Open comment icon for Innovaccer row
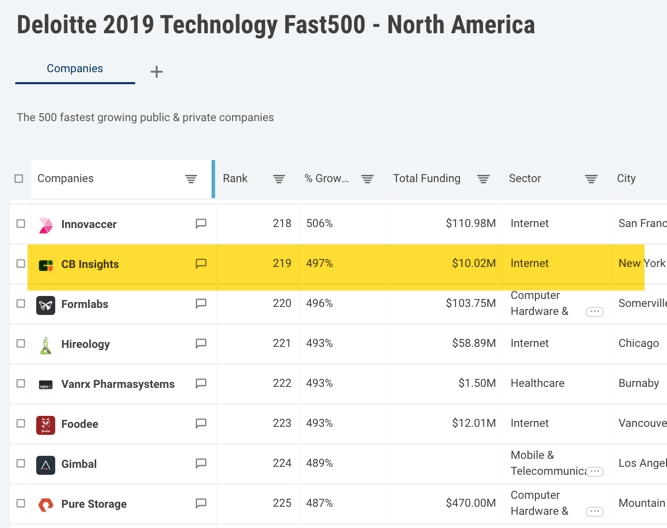This screenshot has height=528, width=667. (201, 223)
